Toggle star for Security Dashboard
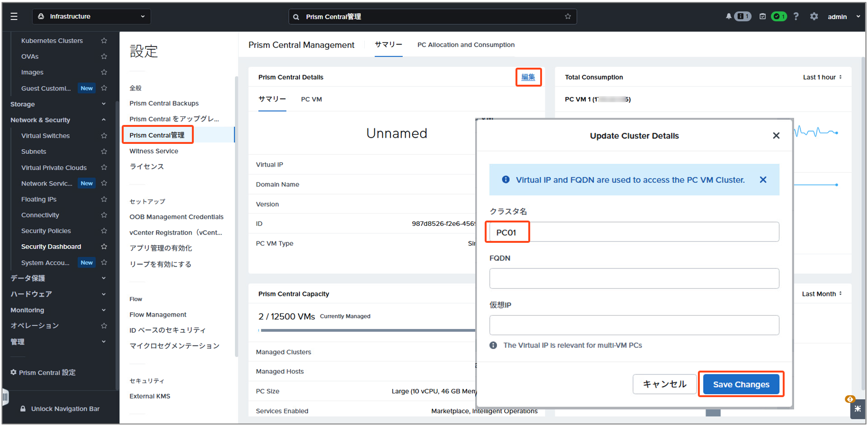 coord(104,247)
